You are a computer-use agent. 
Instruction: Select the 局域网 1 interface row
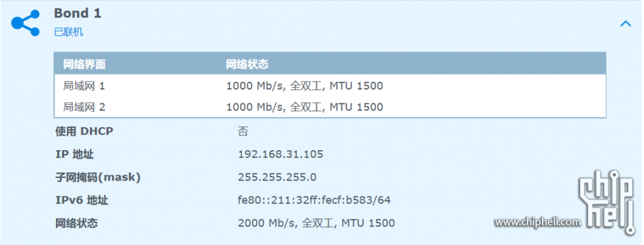coord(330,86)
